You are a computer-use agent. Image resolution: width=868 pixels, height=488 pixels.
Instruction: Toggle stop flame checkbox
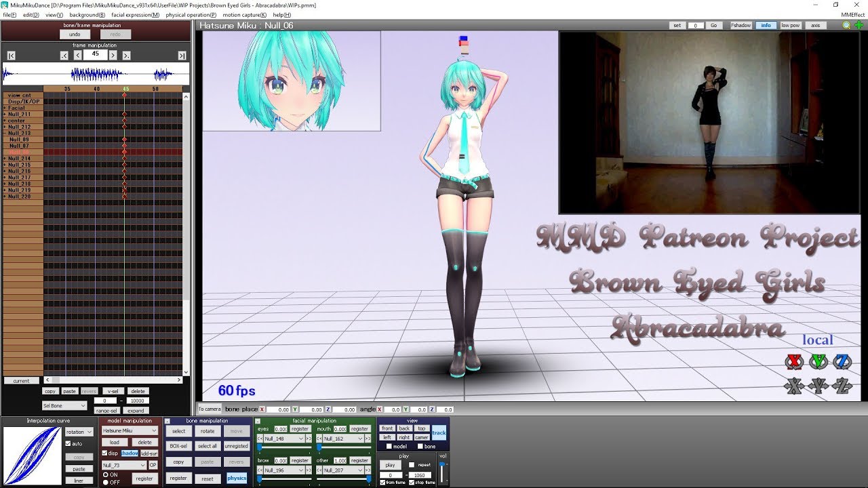coord(412,483)
